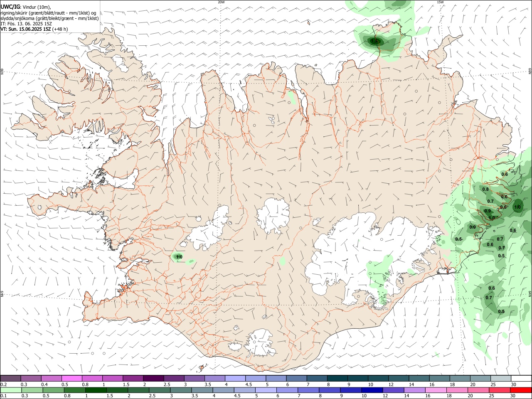This screenshot has height=399, width=532.
Task: Click the '1.5' precipitation value on the north coast
Action: point(375,41)
